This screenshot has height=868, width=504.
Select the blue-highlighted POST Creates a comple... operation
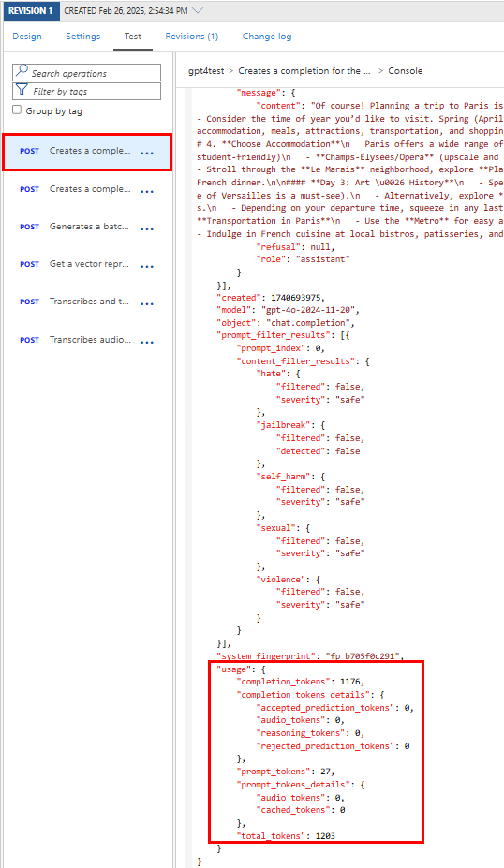(87, 151)
